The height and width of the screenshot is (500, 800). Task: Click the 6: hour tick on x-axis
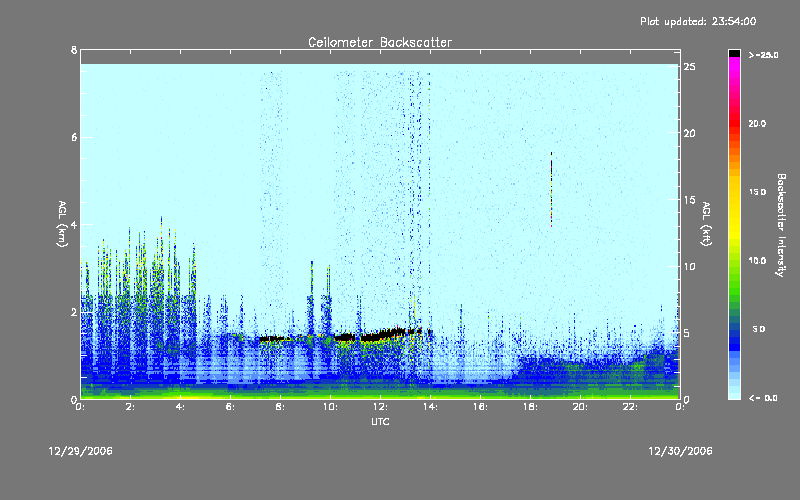click(x=231, y=407)
